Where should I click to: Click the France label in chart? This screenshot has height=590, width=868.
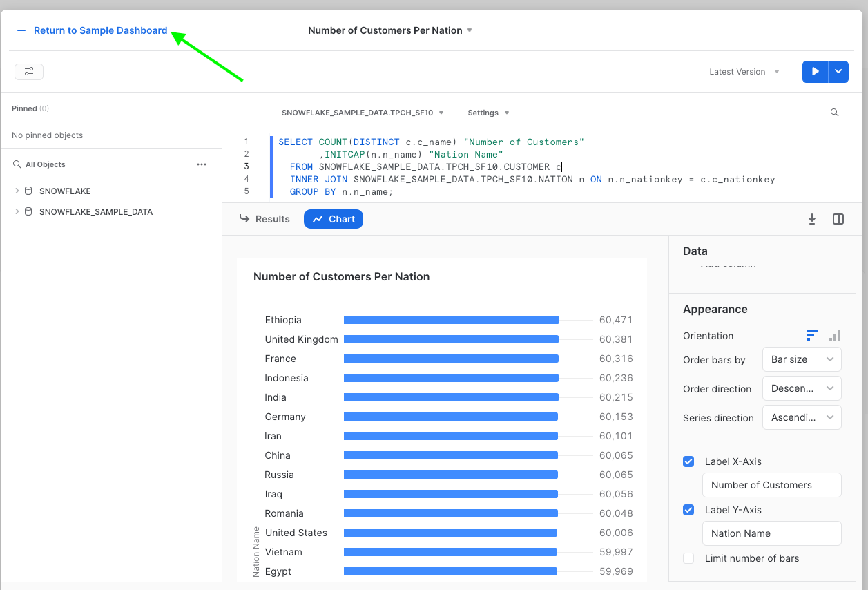click(x=280, y=359)
